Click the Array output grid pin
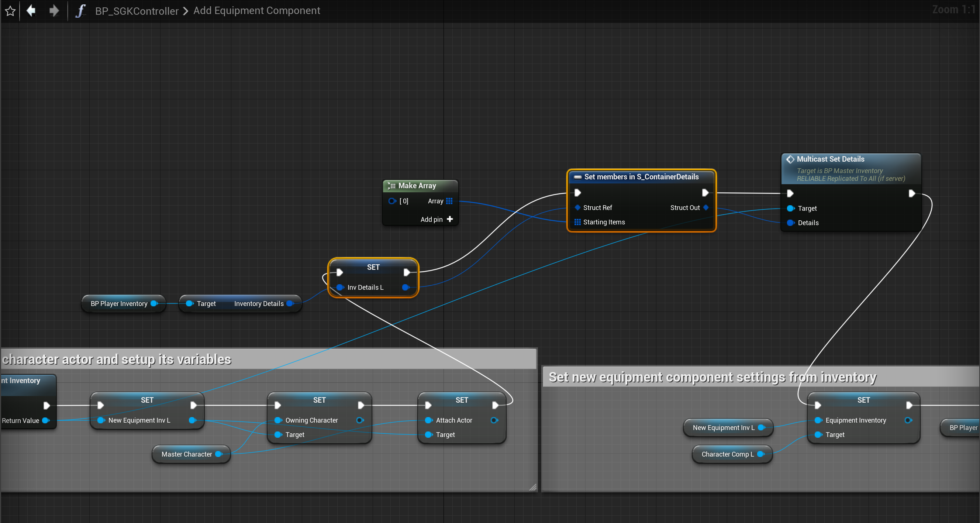 pos(449,201)
